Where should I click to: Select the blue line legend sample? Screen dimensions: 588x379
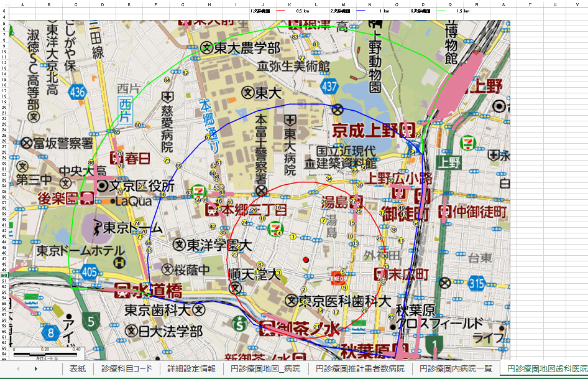361,11
